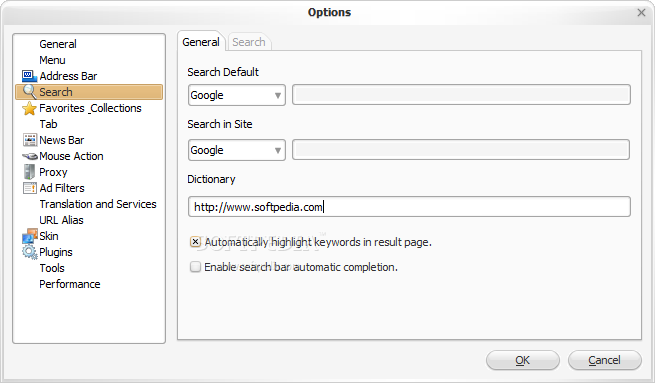Viewport: 655px width, 383px height.
Task: Uncheck automatically highlight keywords checkbox
Action: point(195,242)
